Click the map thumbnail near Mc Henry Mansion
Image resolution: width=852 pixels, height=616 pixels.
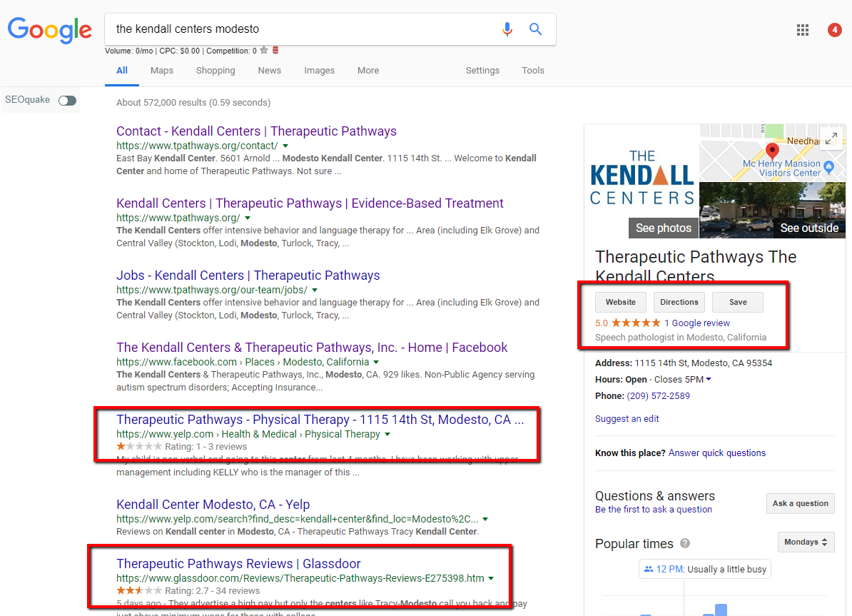[x=772, y=153]
